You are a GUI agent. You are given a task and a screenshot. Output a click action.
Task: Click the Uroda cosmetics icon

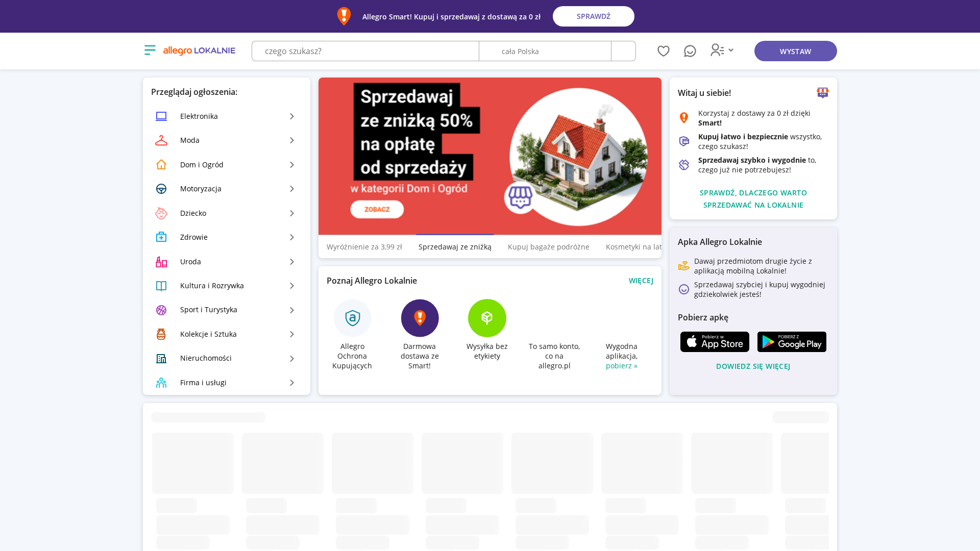pyautogui.click(x=161, y=262)
